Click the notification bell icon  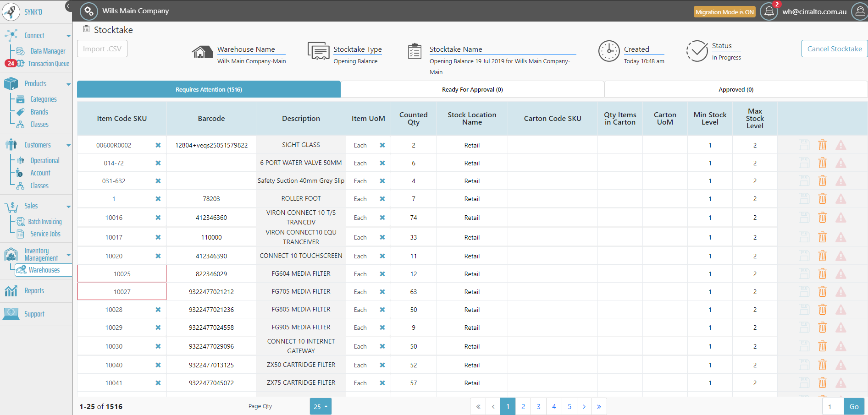(769, 11)
